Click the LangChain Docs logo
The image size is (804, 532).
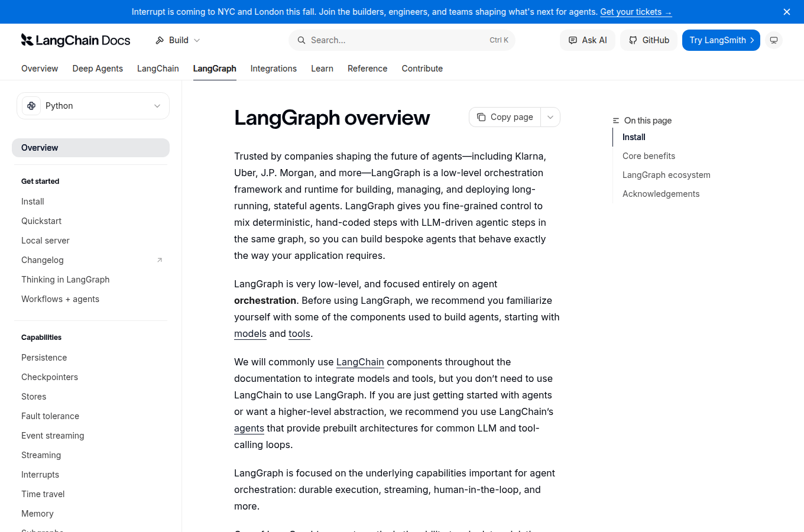(76, 40)
